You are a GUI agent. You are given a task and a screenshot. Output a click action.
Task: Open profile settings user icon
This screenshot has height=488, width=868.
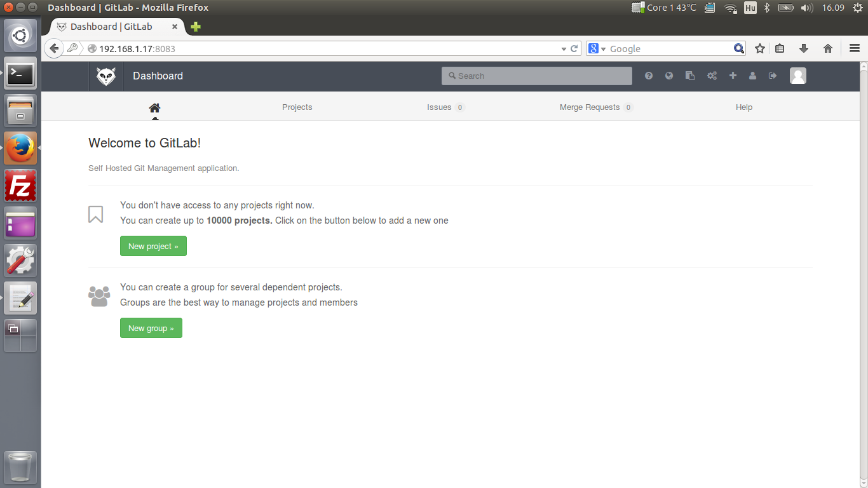click(753, 76)
